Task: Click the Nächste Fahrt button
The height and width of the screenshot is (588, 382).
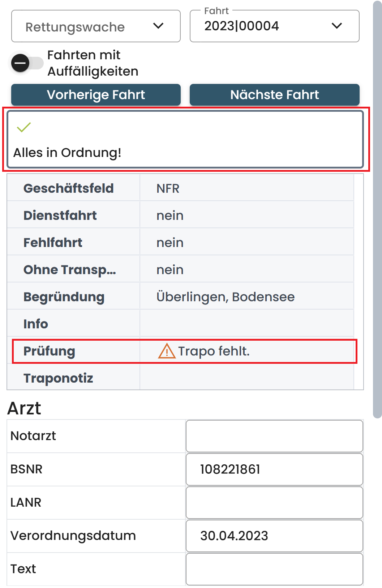Action: [x=274, y=95]
